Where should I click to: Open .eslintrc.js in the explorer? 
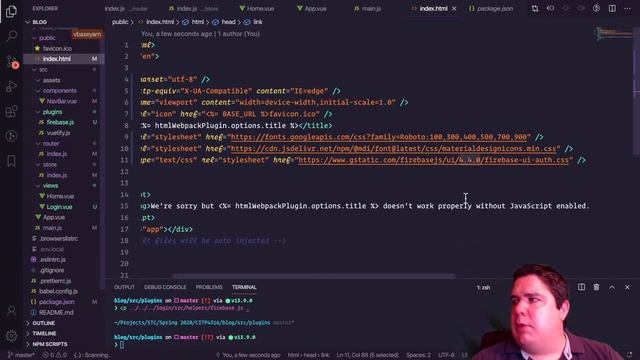(x=53, y=260)
